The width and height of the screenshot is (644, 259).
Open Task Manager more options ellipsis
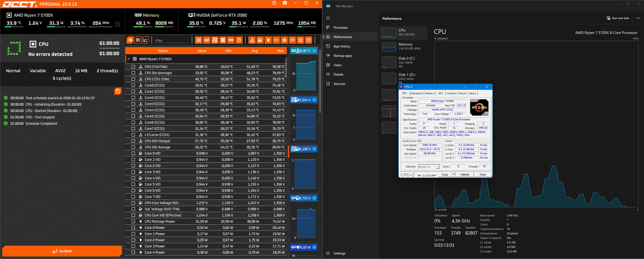click(638, 18)
